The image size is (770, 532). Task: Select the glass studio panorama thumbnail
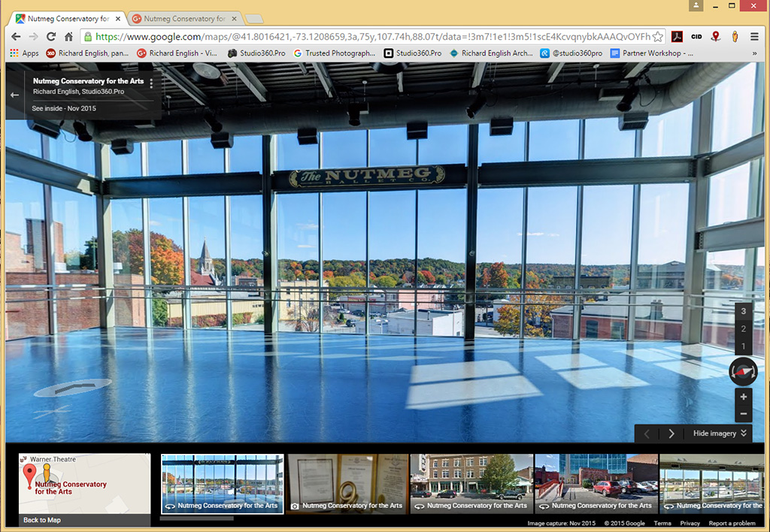point(223,483)
